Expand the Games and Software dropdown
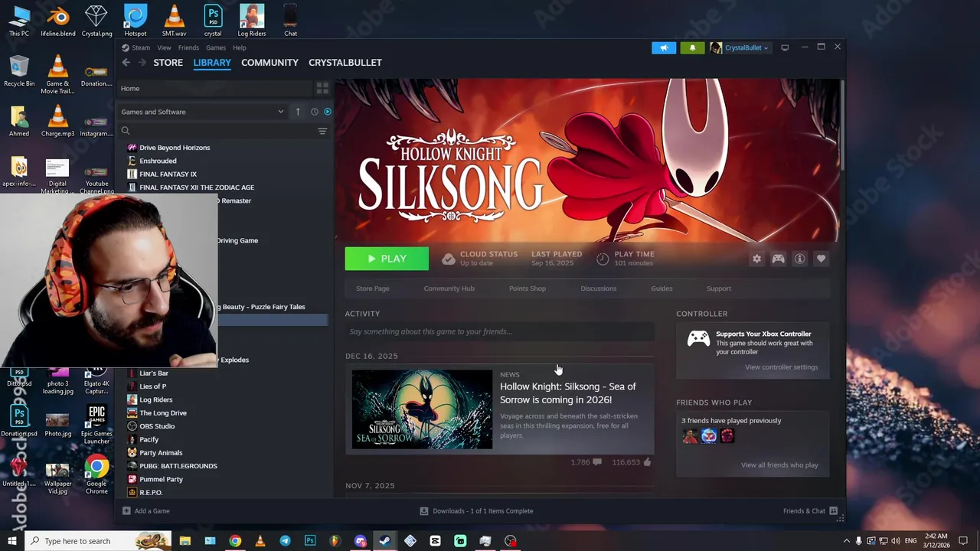The image size is (980, 551). [203, 112]
